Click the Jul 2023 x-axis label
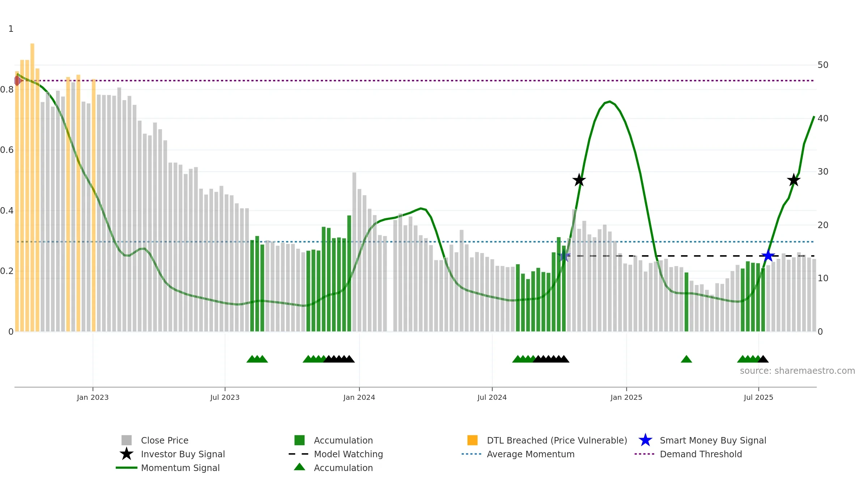 [225, 398]
